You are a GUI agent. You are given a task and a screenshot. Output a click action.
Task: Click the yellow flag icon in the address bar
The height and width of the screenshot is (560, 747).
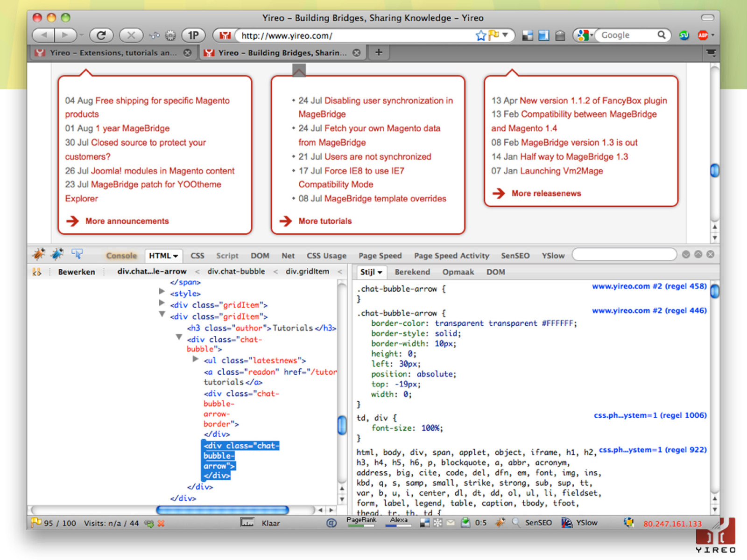493,35
